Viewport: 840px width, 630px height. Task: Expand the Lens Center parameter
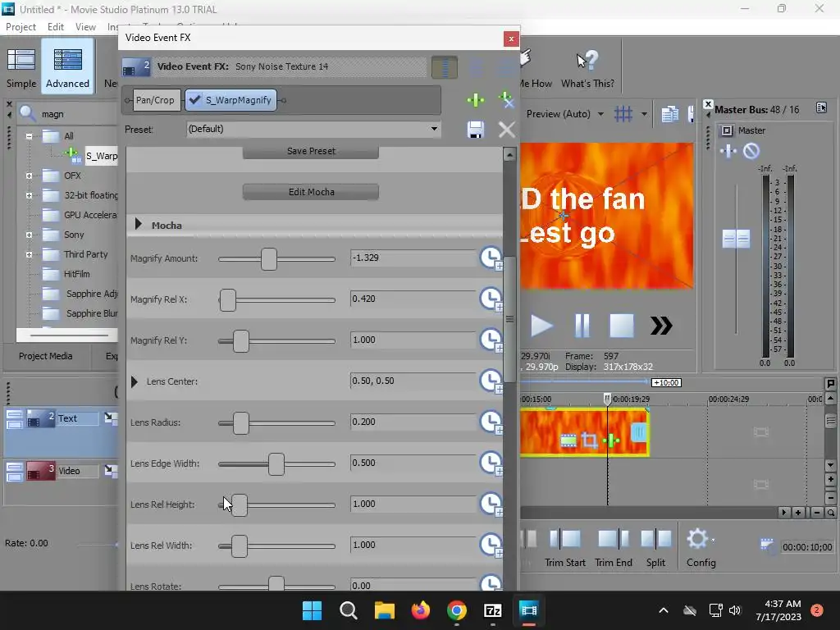[x=135, y=381]
